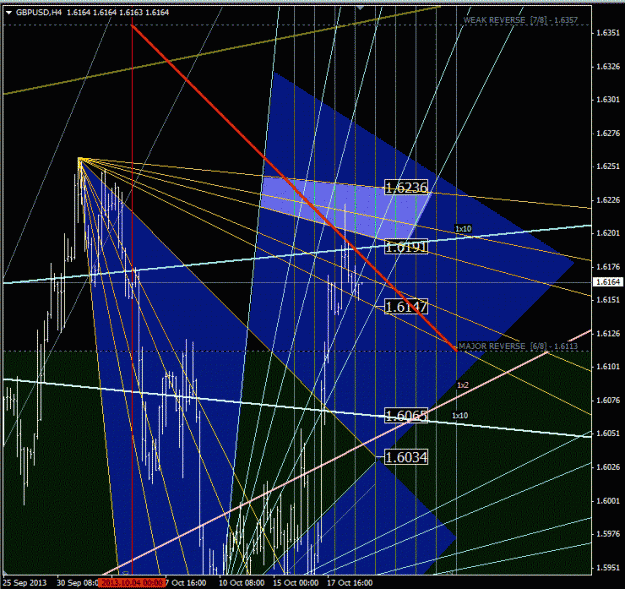Select the 1.6034 price label box
Image resolution: width=625 pixels, height=589 pixels.
406,457
